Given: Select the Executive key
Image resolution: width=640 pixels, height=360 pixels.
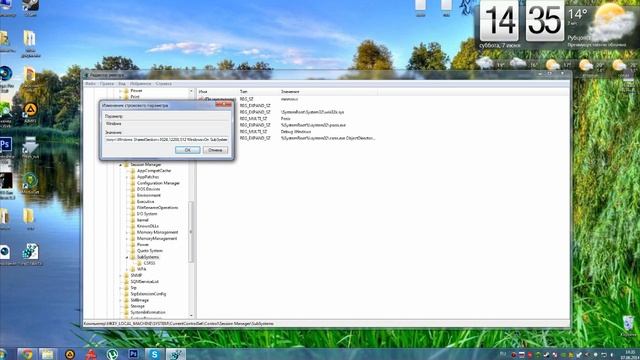Looking at the screenshot, I should (x=146, y=201).
